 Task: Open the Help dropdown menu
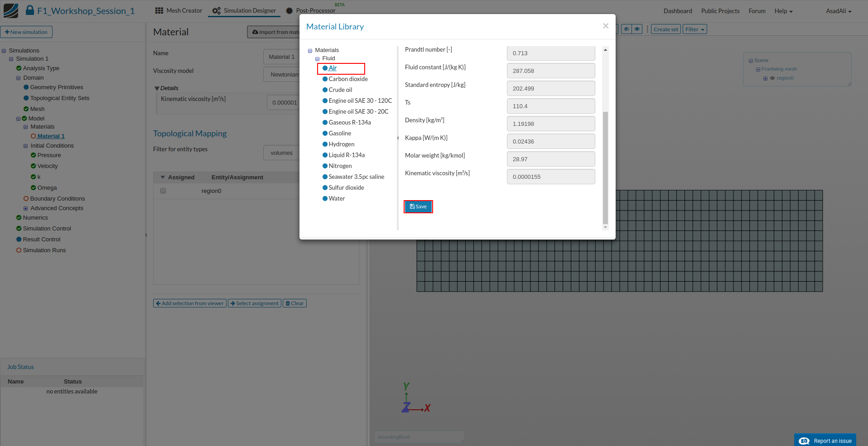point(783,11)
